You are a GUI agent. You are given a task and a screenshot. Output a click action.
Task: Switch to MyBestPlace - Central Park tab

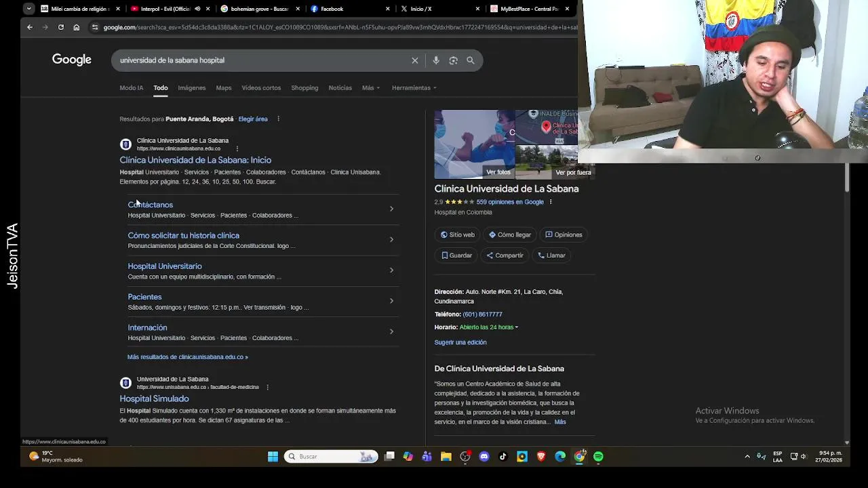(x=530, y=9)
